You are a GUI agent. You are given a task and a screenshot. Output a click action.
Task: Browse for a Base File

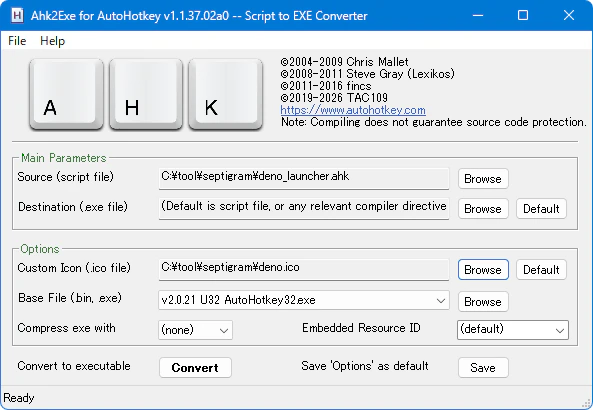point(483,301)
